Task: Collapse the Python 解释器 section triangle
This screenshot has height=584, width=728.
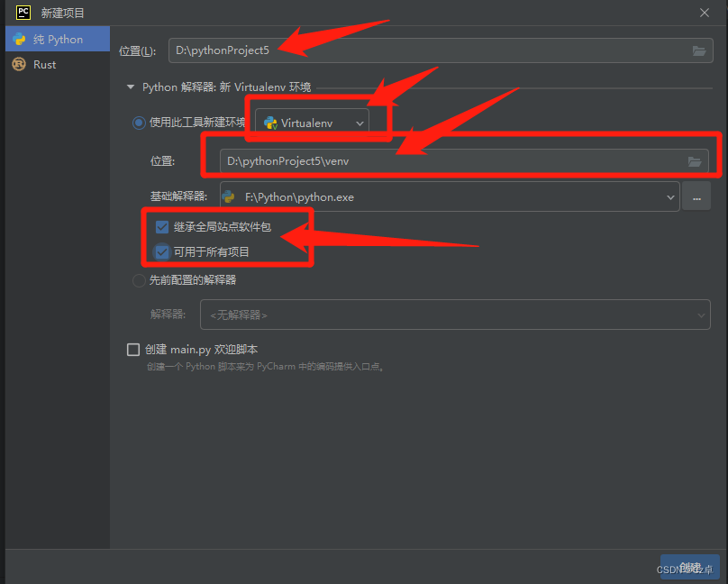Action: coord(131,87)
